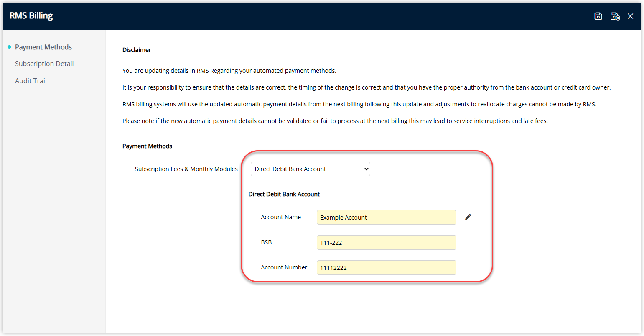The image size is (644, 336).
Task: Click the Disclaimer heading
Action: point(137,50)
